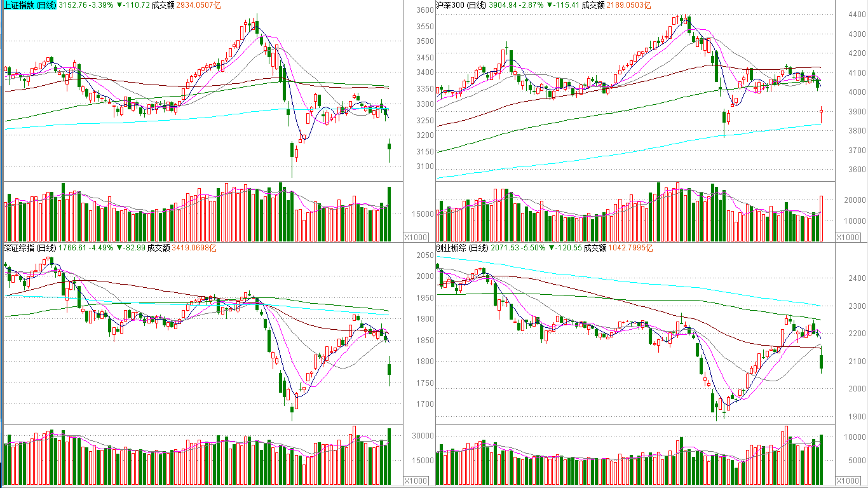Screen dimensions: 868x488
Task: Select the 上证指数 (日线) chart title
Action: point(30,5)
